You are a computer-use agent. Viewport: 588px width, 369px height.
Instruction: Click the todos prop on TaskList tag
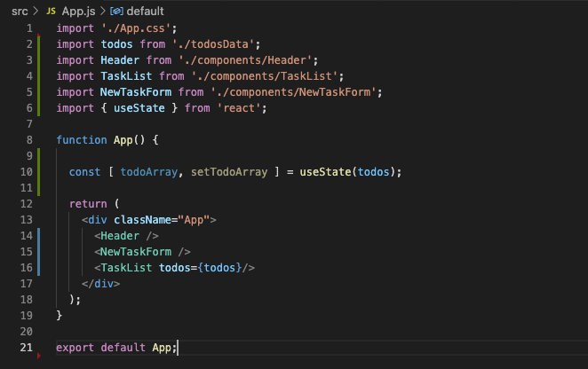click(175, 268)
